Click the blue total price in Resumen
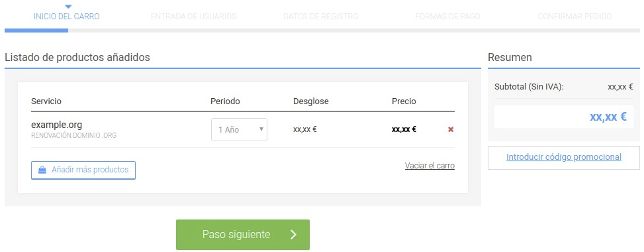 pos(608,117)
